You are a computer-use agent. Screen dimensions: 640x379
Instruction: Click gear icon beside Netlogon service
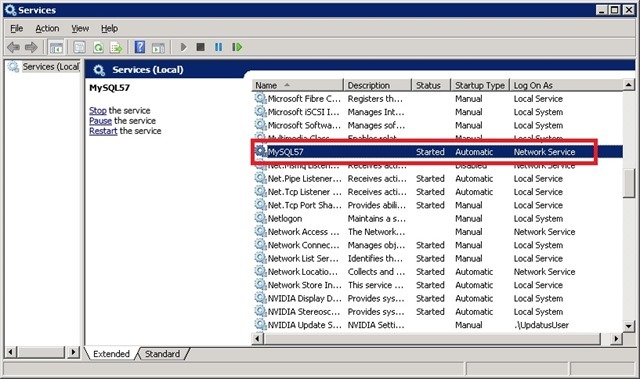(x=260, y=218)
